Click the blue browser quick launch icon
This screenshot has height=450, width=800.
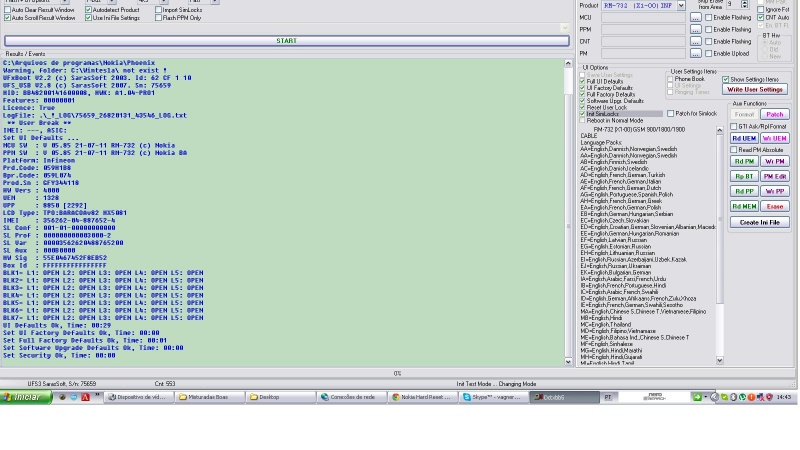tap(74, 397)
